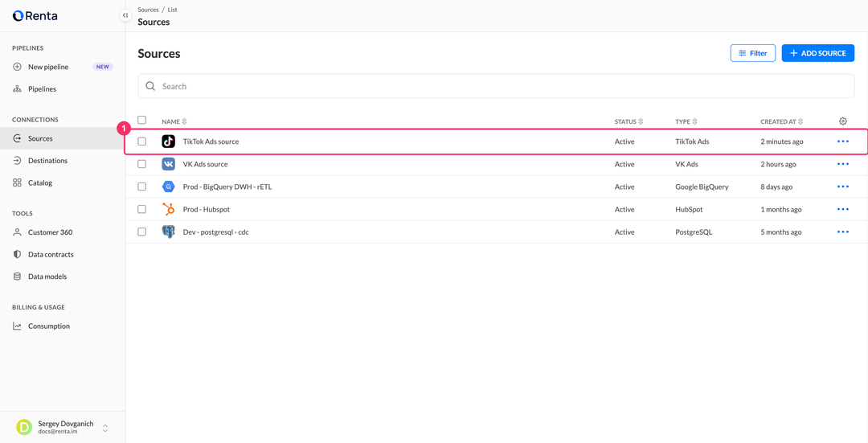Click the VK Ads logo icon

[x=168, y=164]
